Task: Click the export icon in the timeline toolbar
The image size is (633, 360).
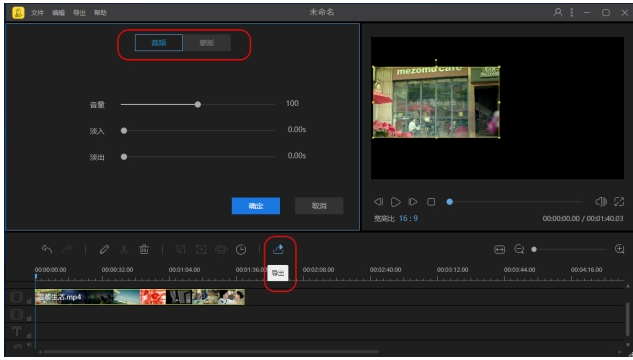Action: click(278, 249)
